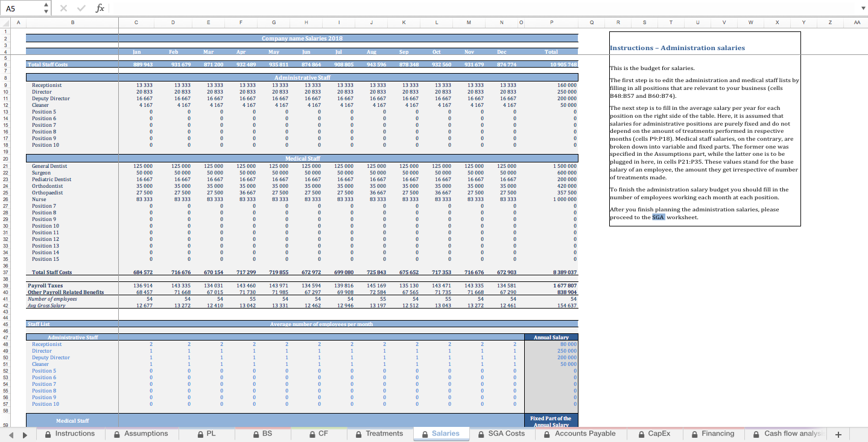Viewport: 868px width, 442px height.
Task: Open the Instructions sheet tab
Action: [x=69, y=434]
